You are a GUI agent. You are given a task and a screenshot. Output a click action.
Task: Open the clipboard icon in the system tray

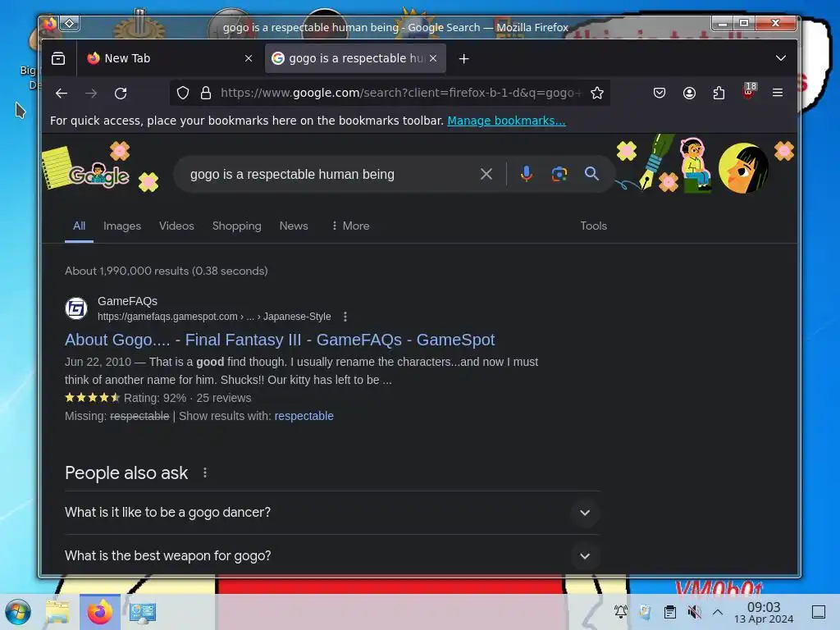click(669, 612)
